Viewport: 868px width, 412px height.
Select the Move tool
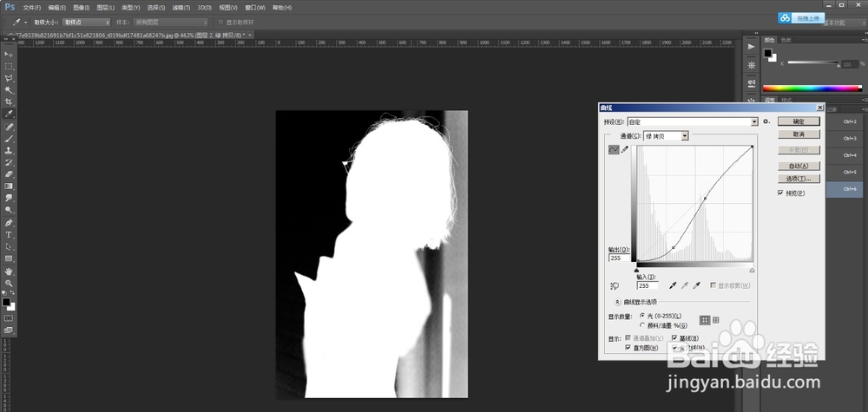(x=9, y=54)
